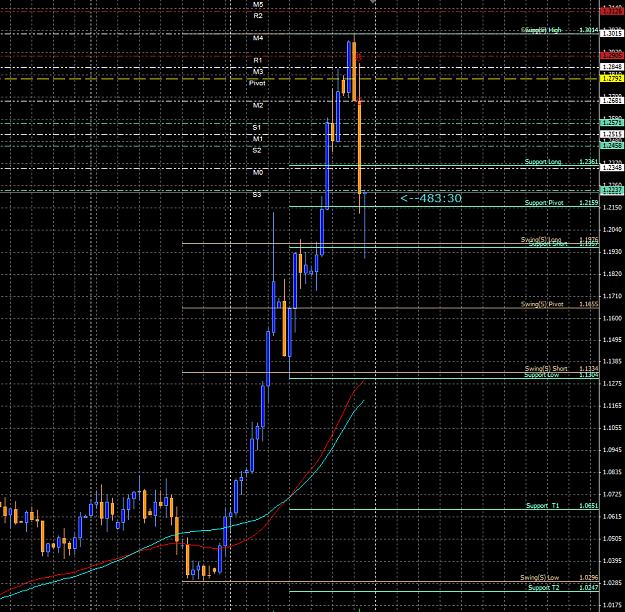Viewport: 625px width, 612px height.
Task: Click the red 1.3126 price tag
Action: click(612, 12)
